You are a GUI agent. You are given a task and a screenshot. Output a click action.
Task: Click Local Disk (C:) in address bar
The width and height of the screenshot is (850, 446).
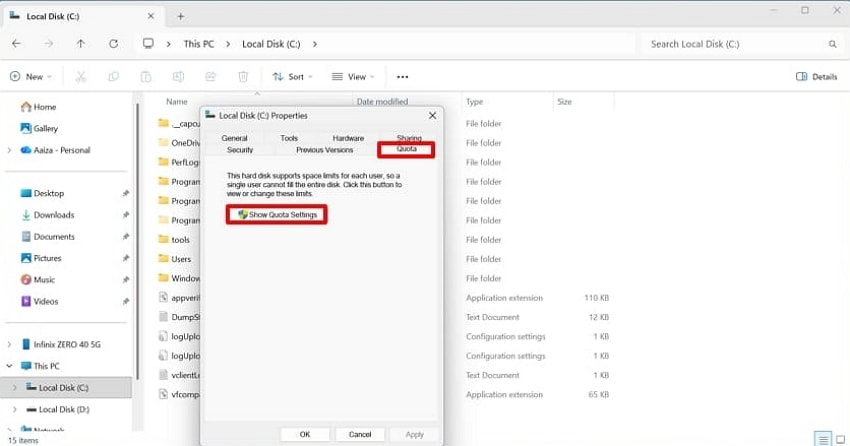coord(271,44)
